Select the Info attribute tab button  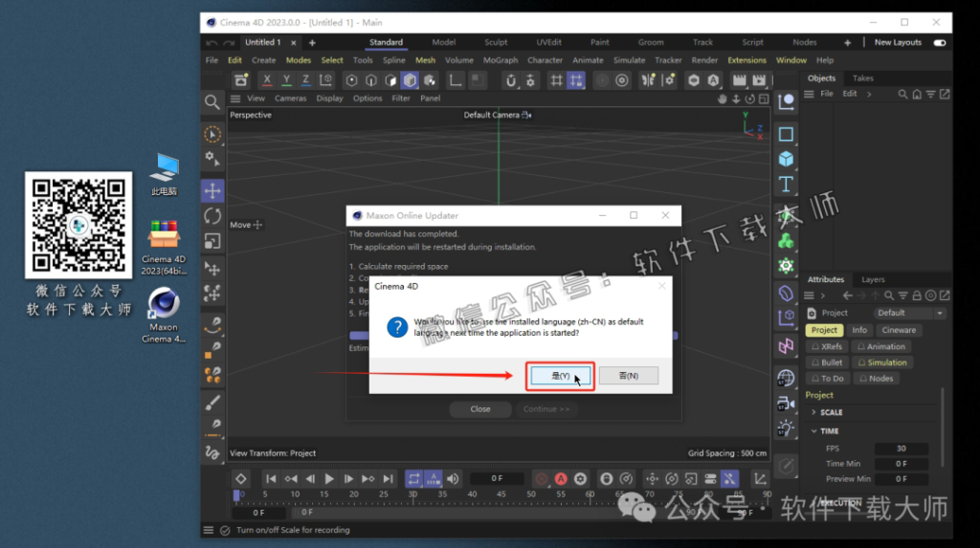[x=859, y=330]
